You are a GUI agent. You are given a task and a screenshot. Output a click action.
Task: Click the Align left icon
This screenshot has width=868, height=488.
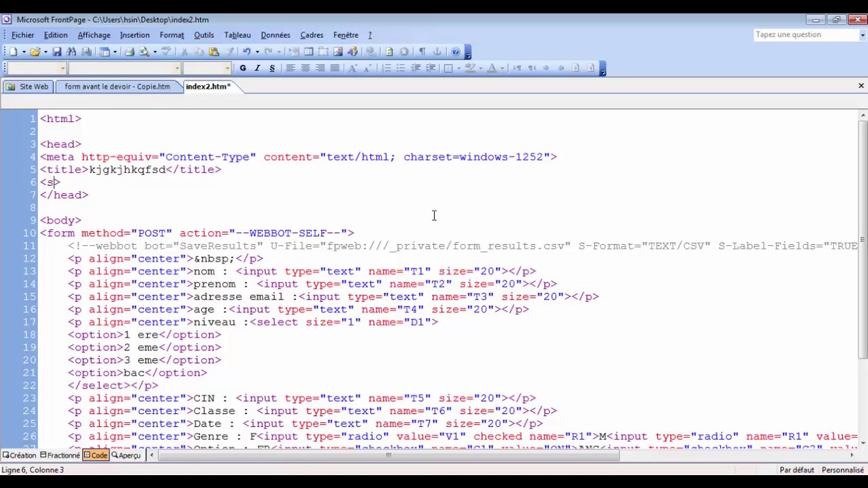point(290,68)
